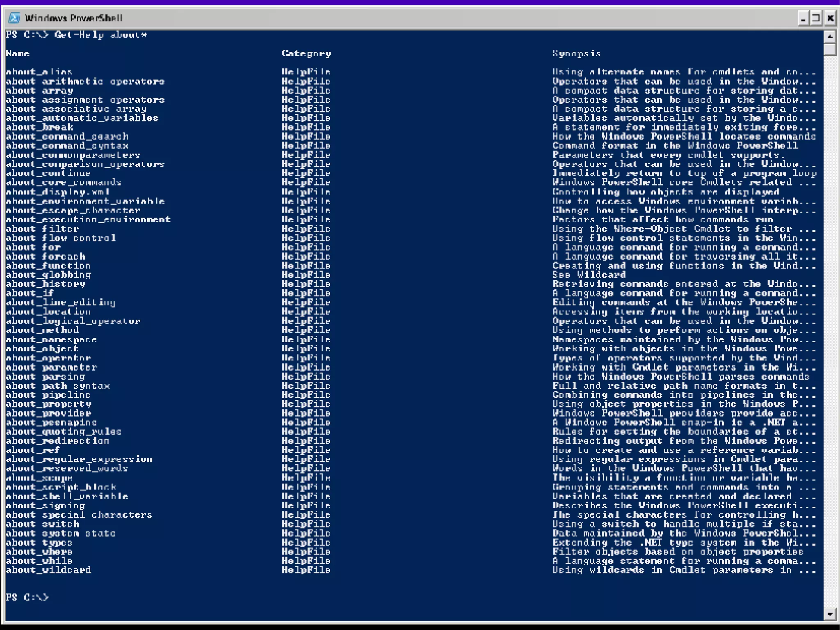
Task: Click the vertical scrollbar thumb
Action: coord(829,50)
